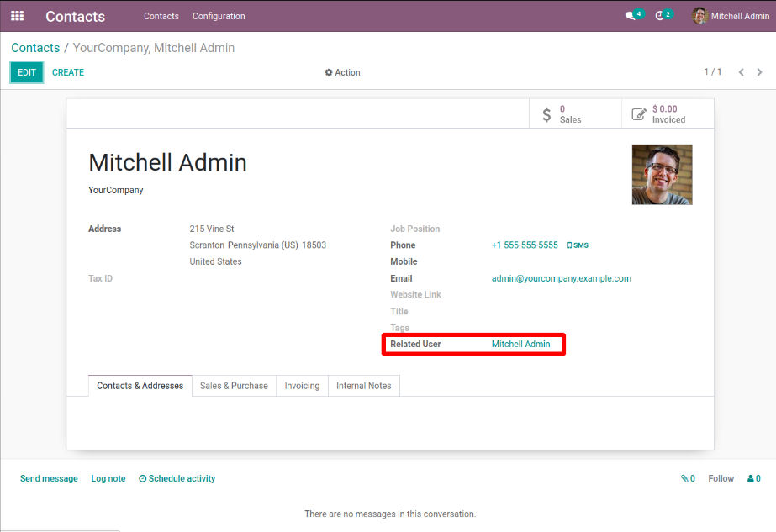Open followers person icon counter
Image resolution: width=776 pixels, height=532 pixels.
pos(754,478)
